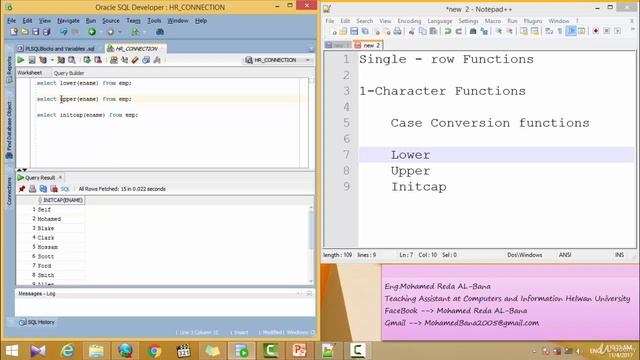Click the 'select initcap(ename) from emp;' line
Viewport: 640px width, 360px height.
pyautogui.click(x=87, y=115)
